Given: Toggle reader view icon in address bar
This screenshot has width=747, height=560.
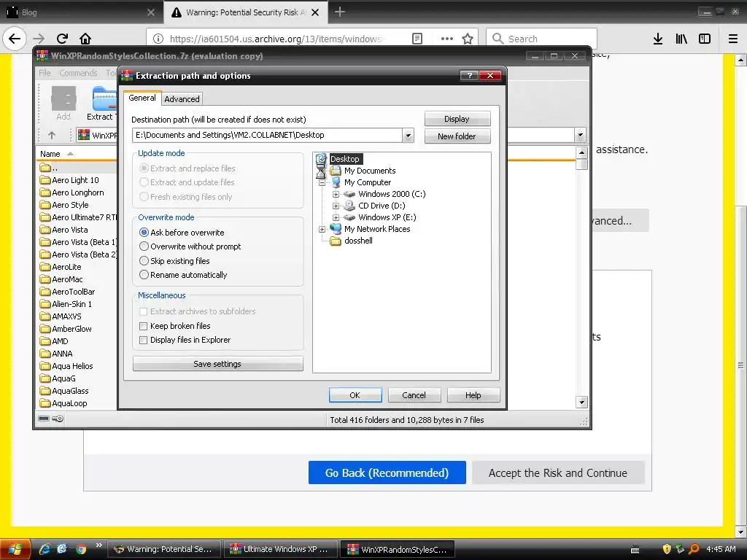Looking at the screenshot, I should point(417,39).
